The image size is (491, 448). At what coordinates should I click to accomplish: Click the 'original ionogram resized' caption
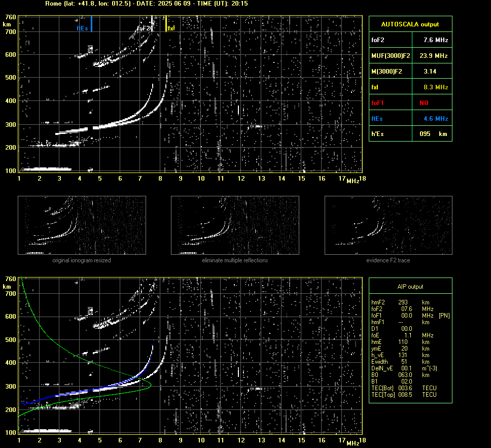pyautogui.click(x=82, y=260)
